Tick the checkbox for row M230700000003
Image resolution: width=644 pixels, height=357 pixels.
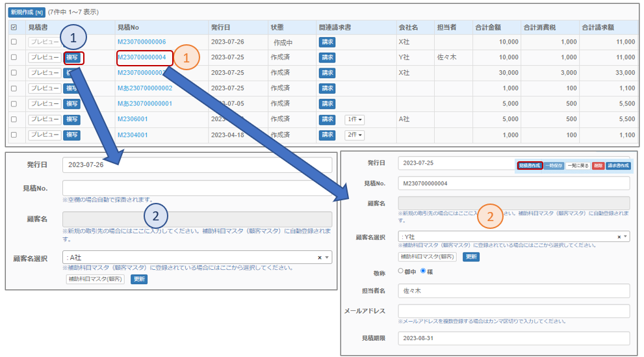point(14,73)
